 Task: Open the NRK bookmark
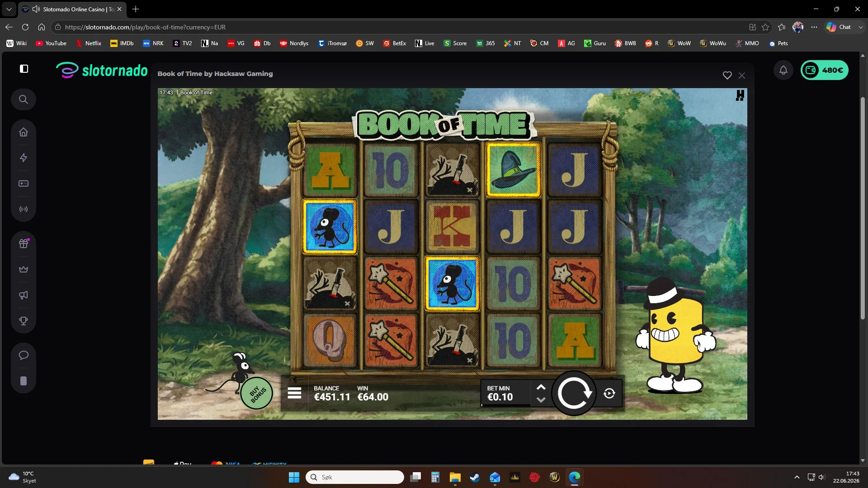[x=153, y=43]
